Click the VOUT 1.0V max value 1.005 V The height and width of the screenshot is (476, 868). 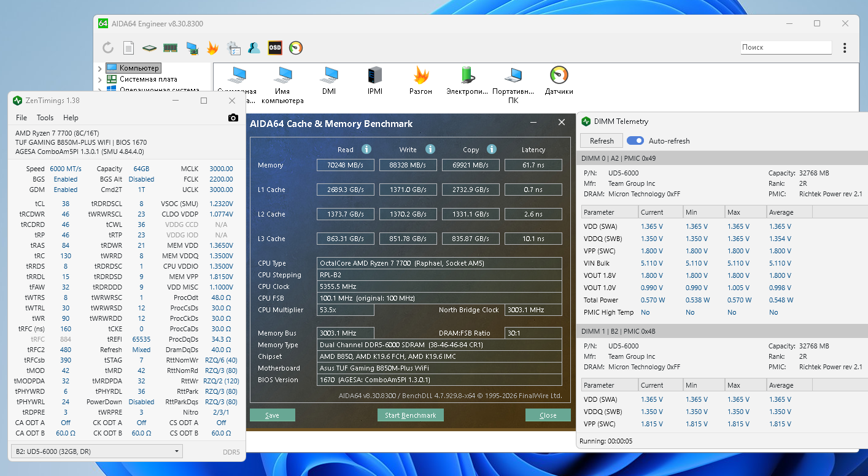click(x=738, y=288)
